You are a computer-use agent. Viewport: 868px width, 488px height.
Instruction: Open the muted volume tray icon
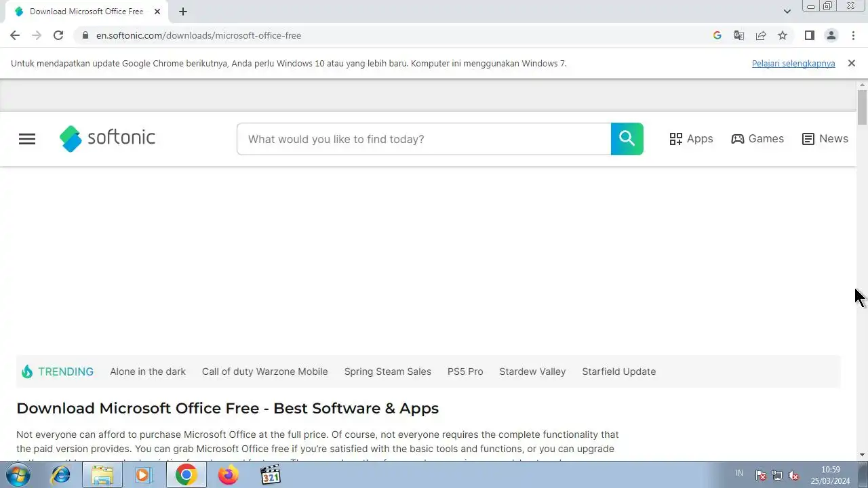pyautogui.click(x=793, y=475)
